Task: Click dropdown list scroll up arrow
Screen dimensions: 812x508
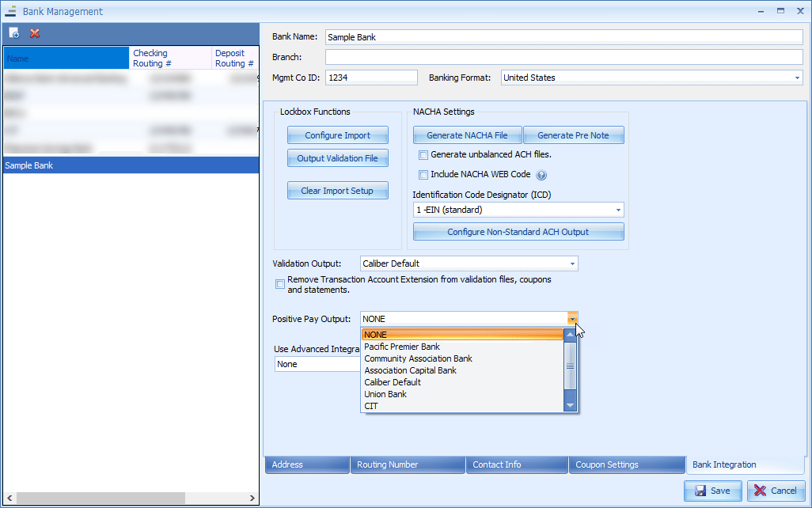Action: 570,335
